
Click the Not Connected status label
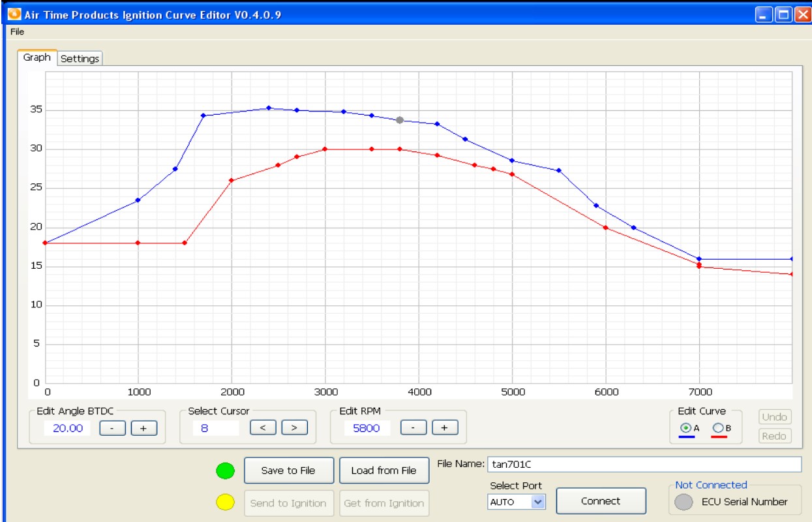pyautogui.click(x=711, y=485)
